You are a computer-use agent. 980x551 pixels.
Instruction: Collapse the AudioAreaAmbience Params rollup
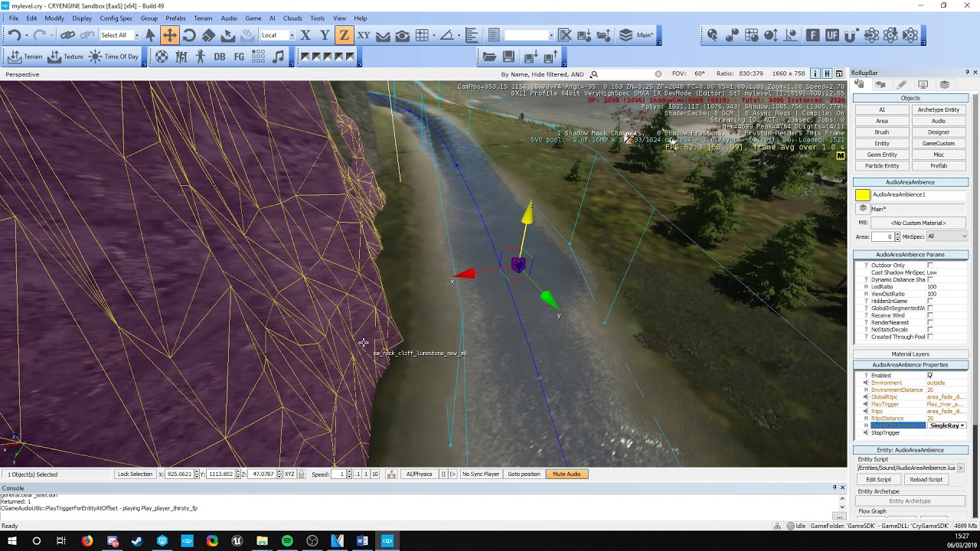pos(910,255)
